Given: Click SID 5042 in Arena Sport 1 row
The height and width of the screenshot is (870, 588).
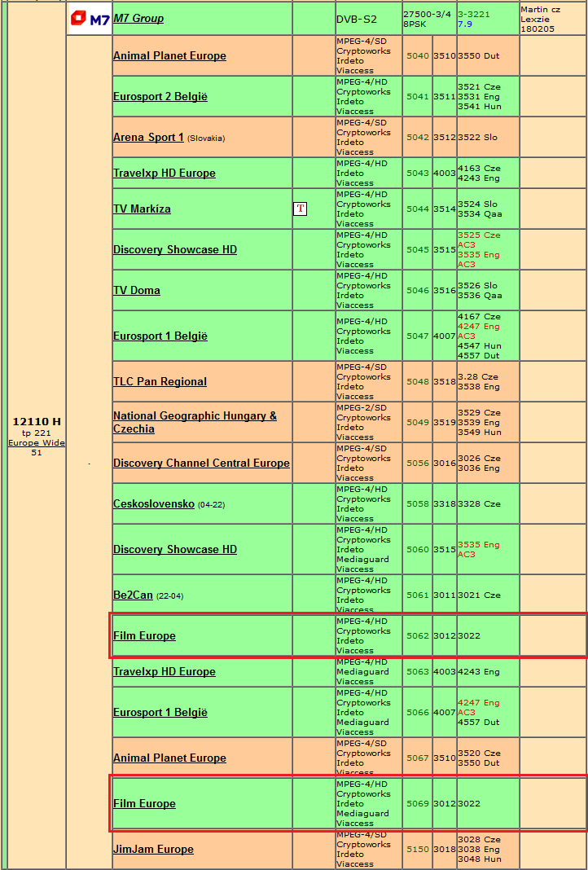Looking at the screenshot, I should [418, 137].
